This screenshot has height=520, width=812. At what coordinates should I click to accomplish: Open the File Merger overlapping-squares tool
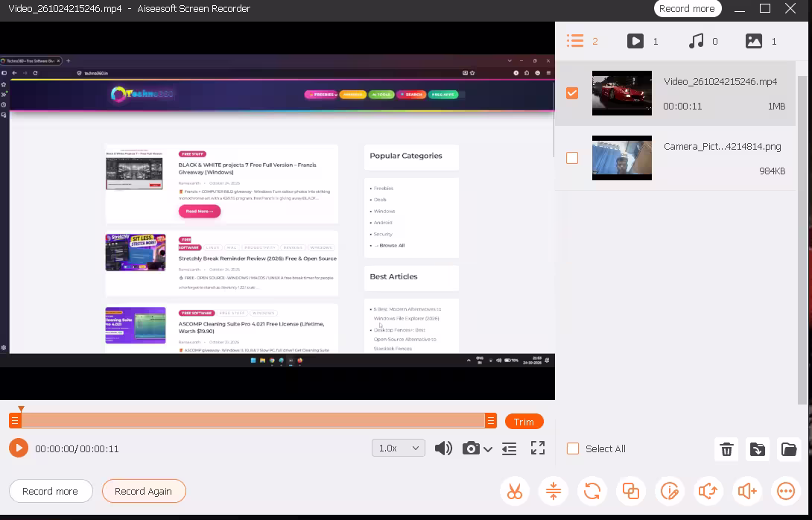click(x=631, y=491)
